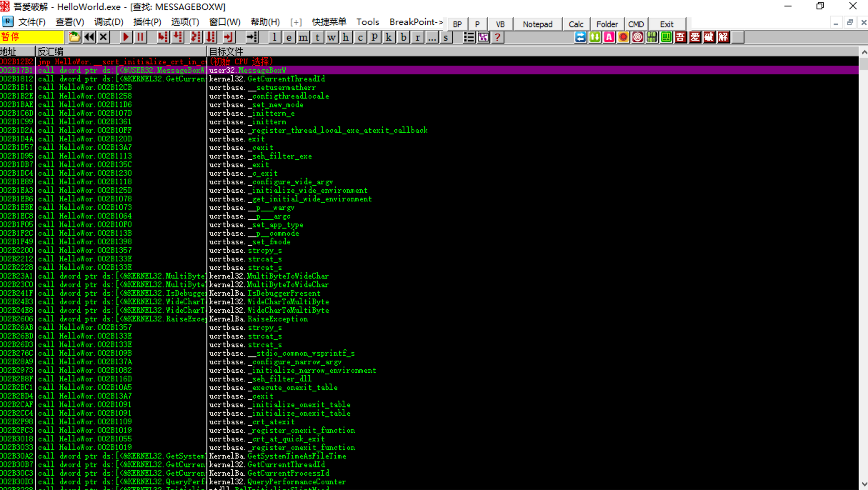Click the blue swap arrows plugin icon

click(x=580, y=37)
